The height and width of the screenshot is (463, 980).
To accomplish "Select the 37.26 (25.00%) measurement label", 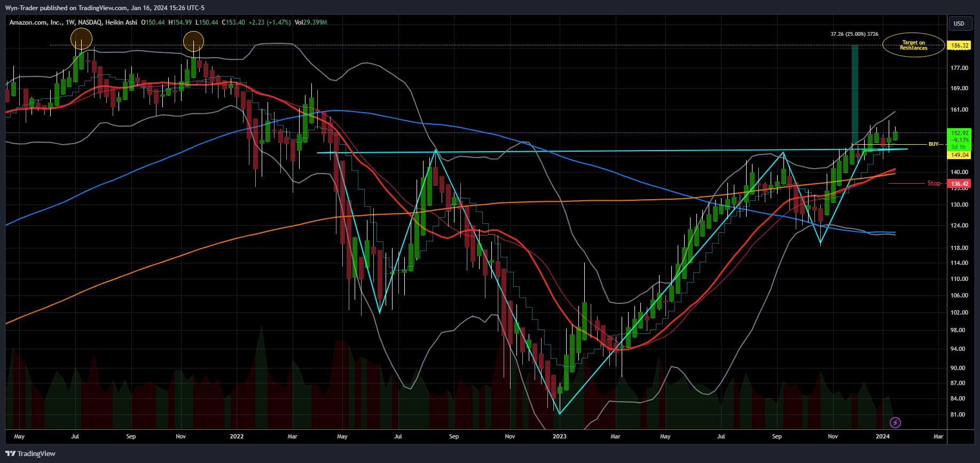I will 854,34.
